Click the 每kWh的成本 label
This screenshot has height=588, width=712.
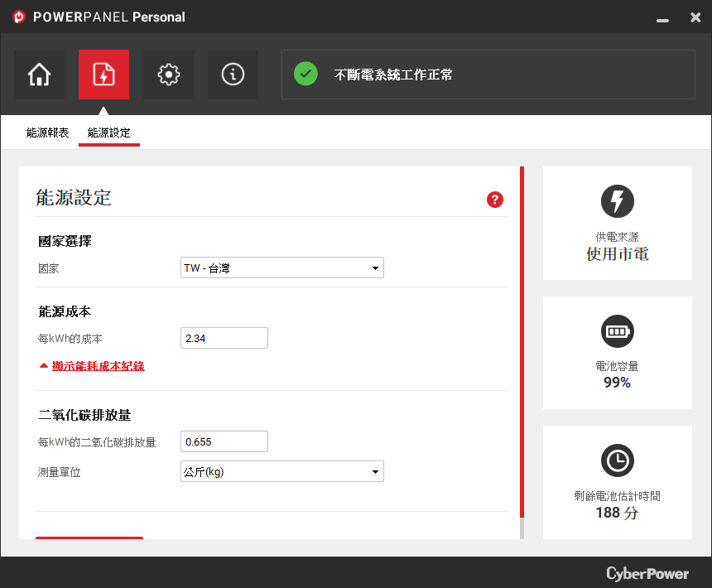pyautogui.click(x=70, y=339)
